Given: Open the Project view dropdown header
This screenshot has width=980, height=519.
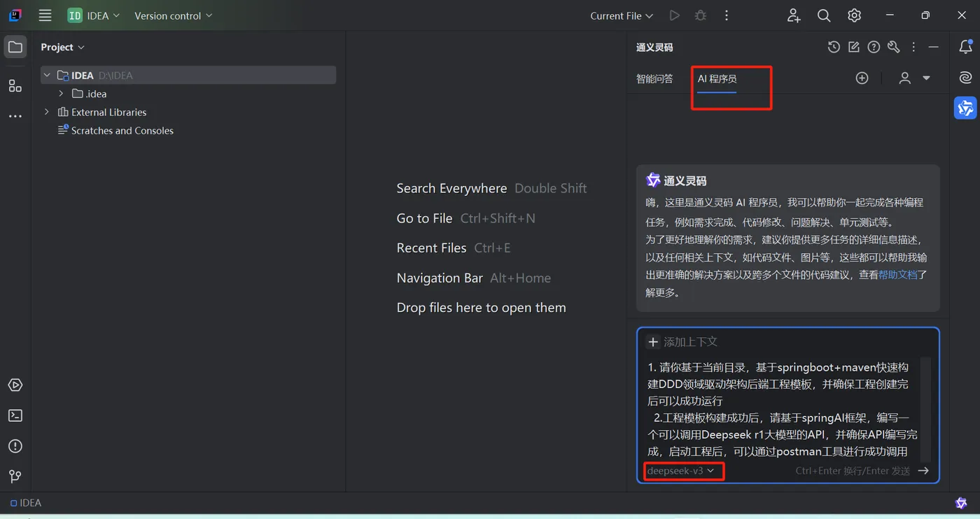Looking at the screenshot, I should tap(62, 47).
